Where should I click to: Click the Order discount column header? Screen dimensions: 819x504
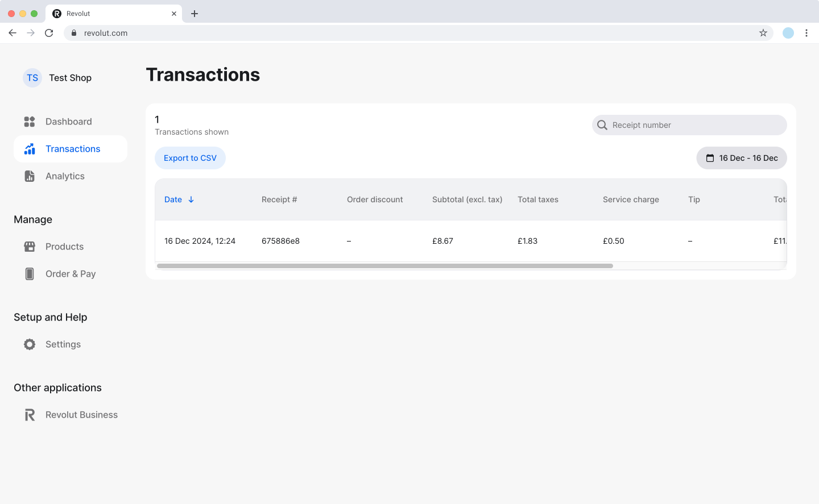375,199
